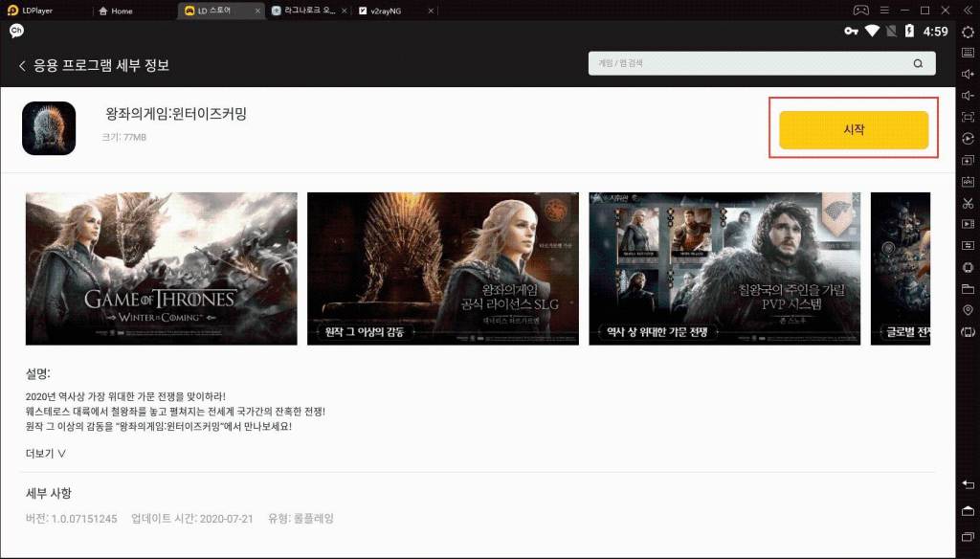The width and height of the screenshot is (980, 559).
Task: Click the volume down icon
Action: pyautogui.click(x=968, y=95)
